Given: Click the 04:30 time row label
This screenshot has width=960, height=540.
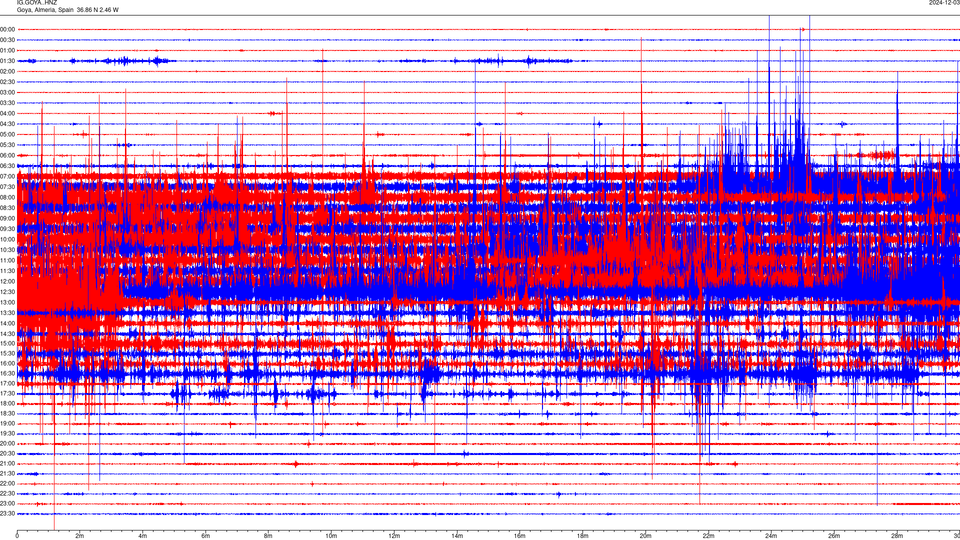Looking at the screenshot, I should click(8, 124).
